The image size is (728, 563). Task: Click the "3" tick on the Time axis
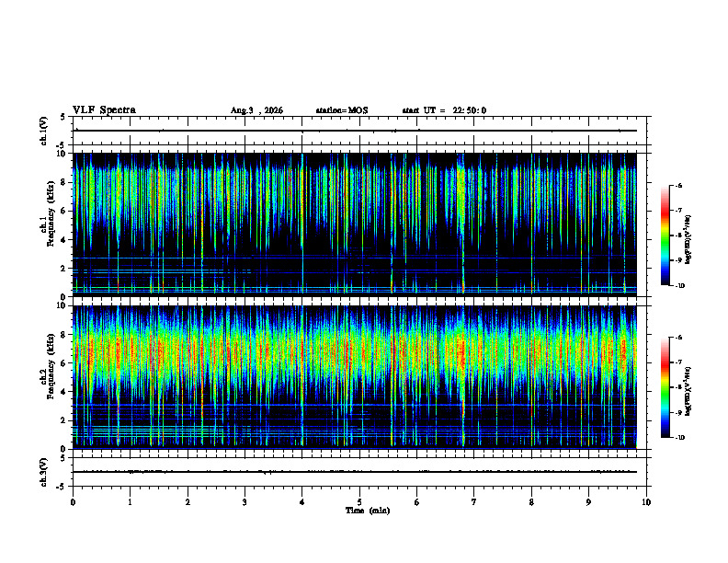click(245, 502)
